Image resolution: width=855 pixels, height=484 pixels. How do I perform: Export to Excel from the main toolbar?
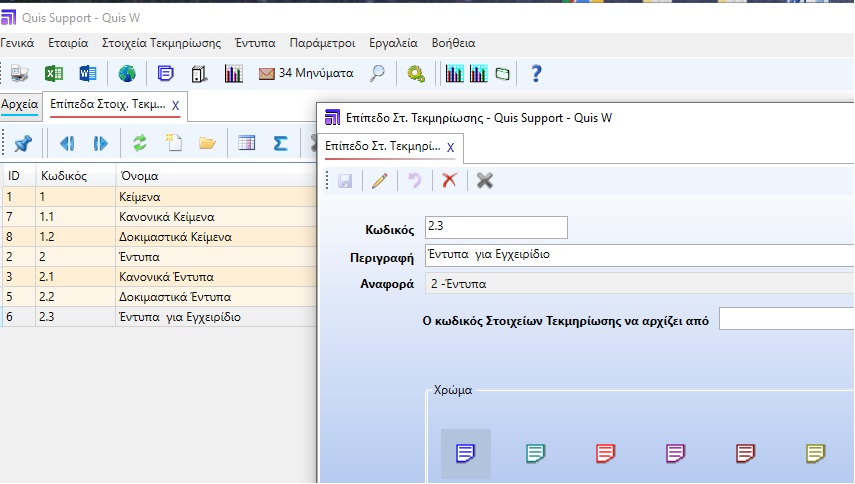tap(53, 73)
